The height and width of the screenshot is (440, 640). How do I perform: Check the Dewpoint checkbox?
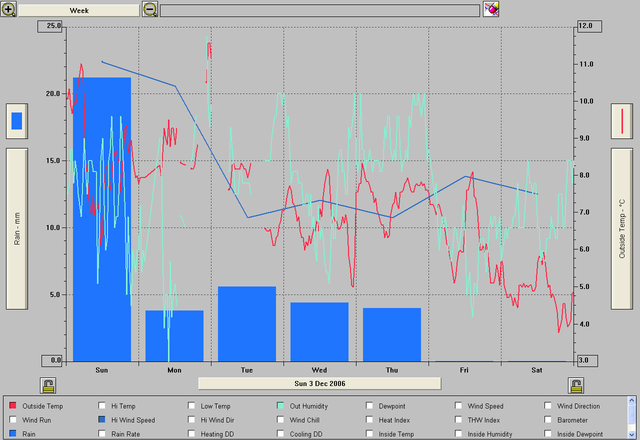point(370,407)
